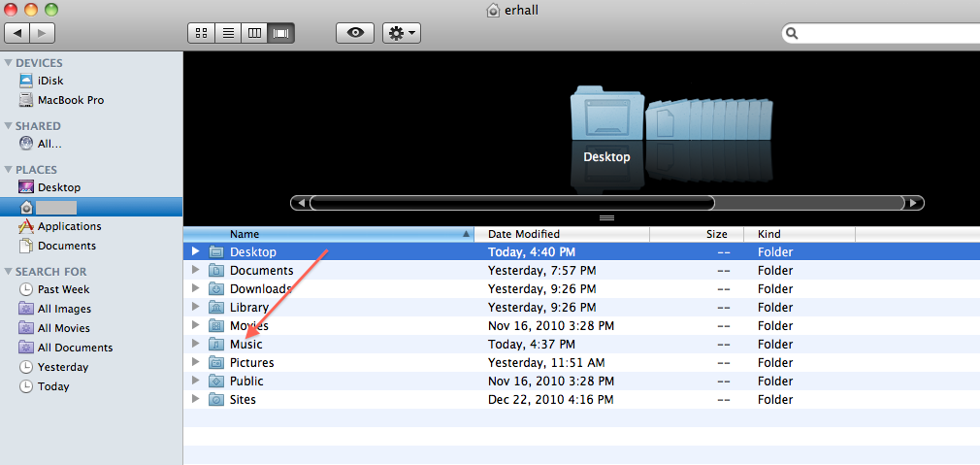Screen dimensions: 980x465
Task: Expand the Music folder disclosure triangle
Action: point(196,345)
